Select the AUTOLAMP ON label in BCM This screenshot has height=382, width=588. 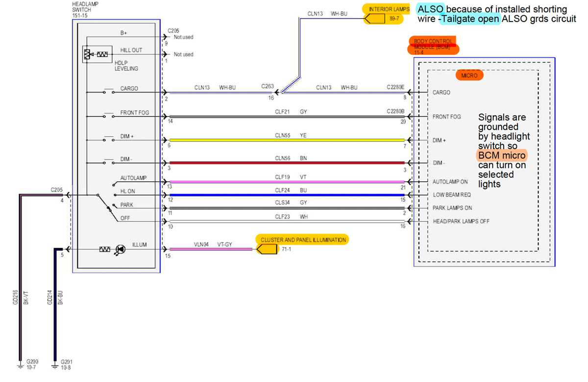(450, 181)
